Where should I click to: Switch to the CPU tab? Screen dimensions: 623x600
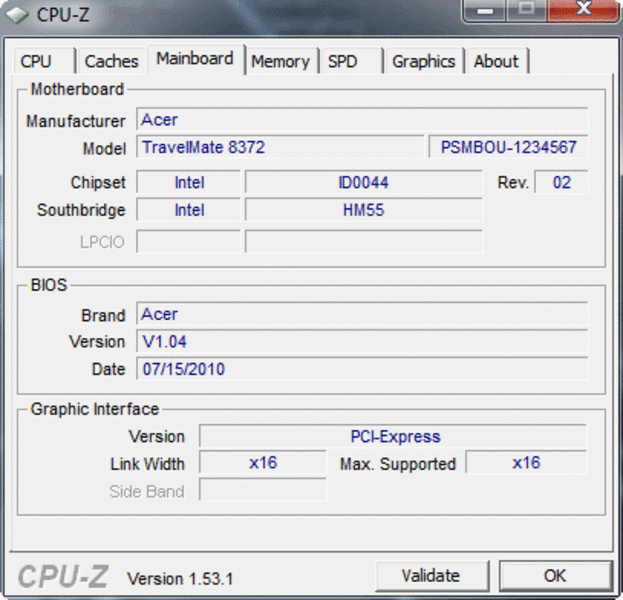[x=44, y=61]
